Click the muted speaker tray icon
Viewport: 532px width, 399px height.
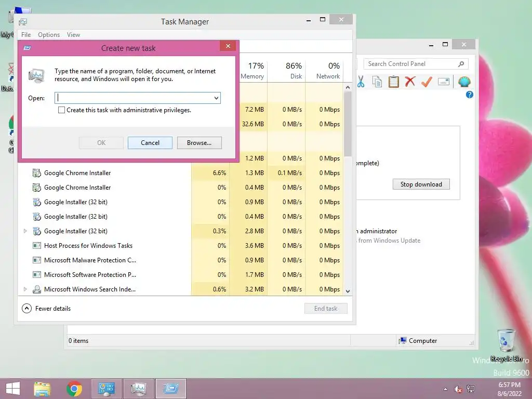458,389
